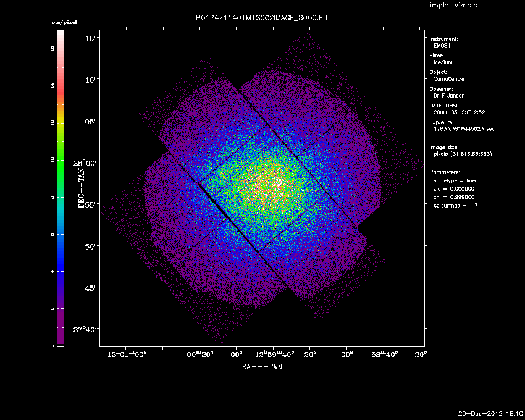Select the 'Object:' label

pyautogui.click(x=439, y=72)
